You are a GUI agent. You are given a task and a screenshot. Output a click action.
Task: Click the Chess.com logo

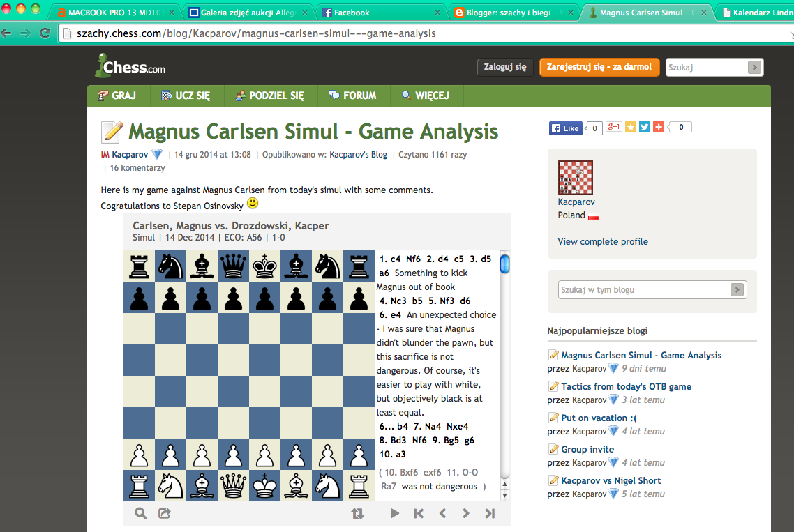click(x=130, y=66)
